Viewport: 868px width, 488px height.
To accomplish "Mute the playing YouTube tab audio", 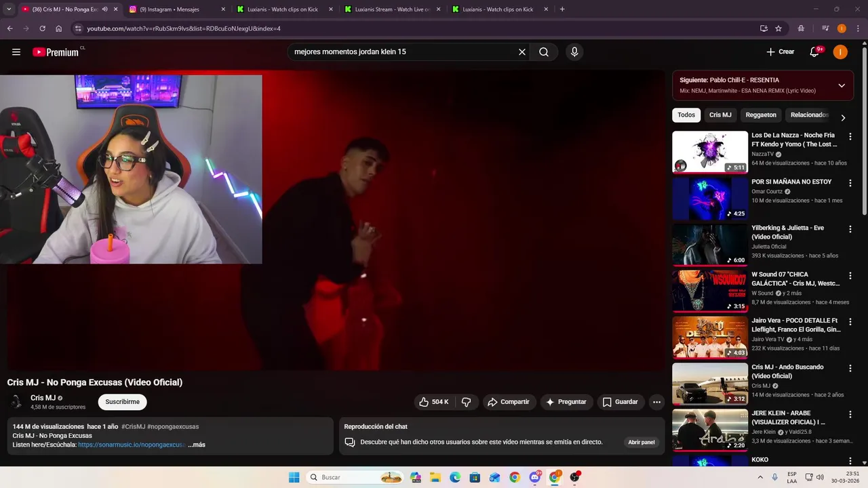I will point(104,9).
